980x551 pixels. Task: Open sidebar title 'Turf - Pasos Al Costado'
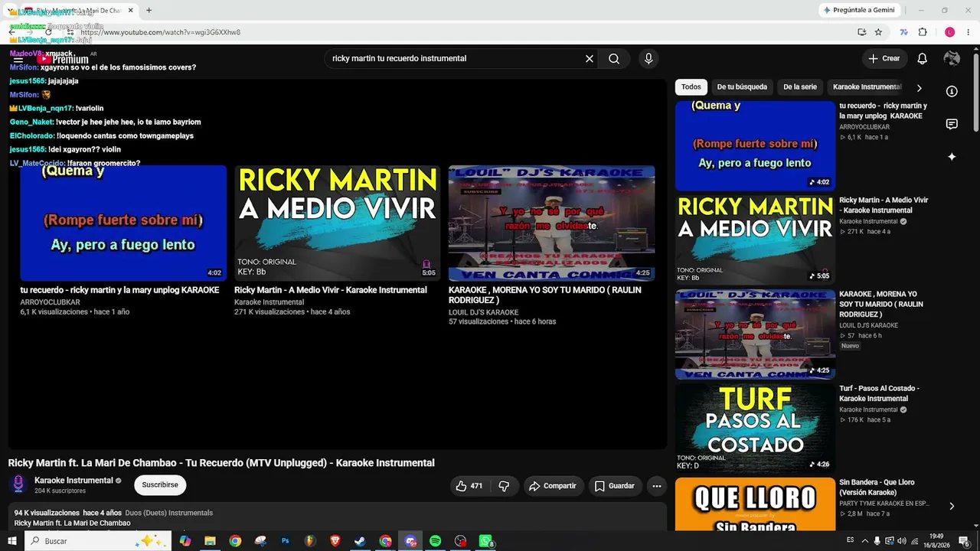point(879,393)
